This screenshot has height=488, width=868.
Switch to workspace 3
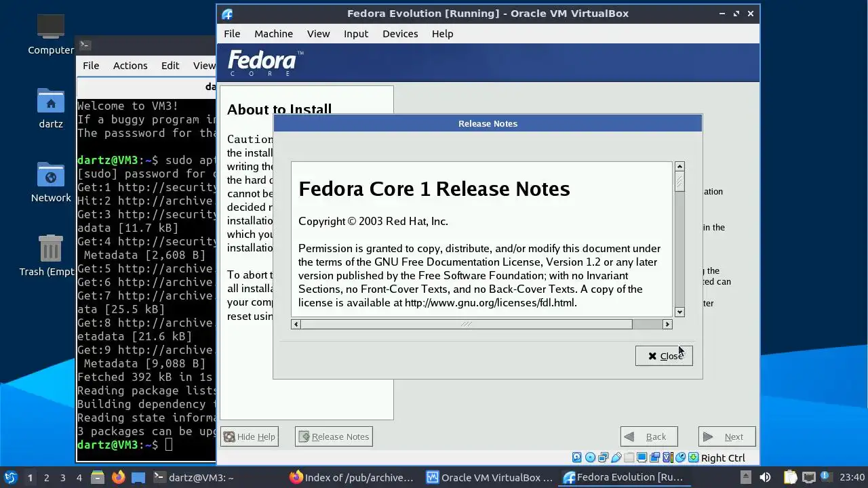click(x=62, y=477)
